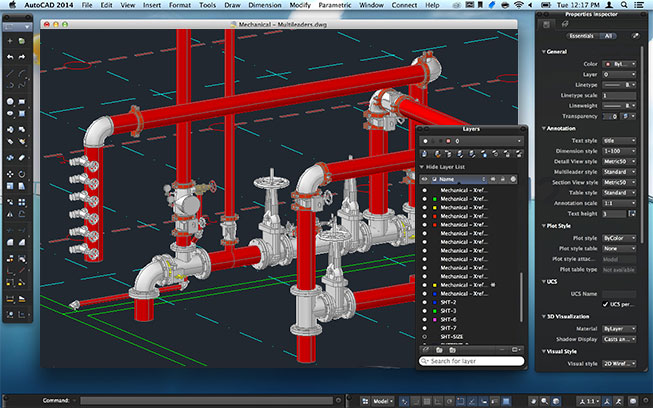653x408 pixels.
Task: Select the Arc drawing tool
Action: pos(22,74)
